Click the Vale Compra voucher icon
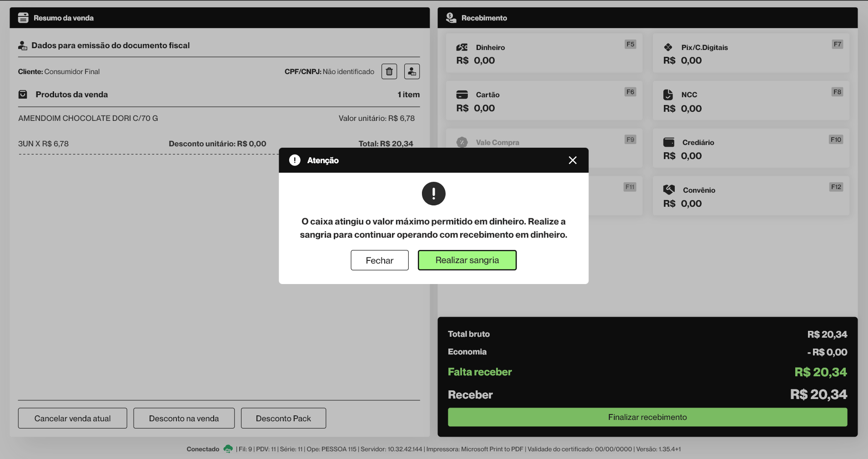Image resolution: width=868 pixels, height=459 pixels. tap(462, 142)
